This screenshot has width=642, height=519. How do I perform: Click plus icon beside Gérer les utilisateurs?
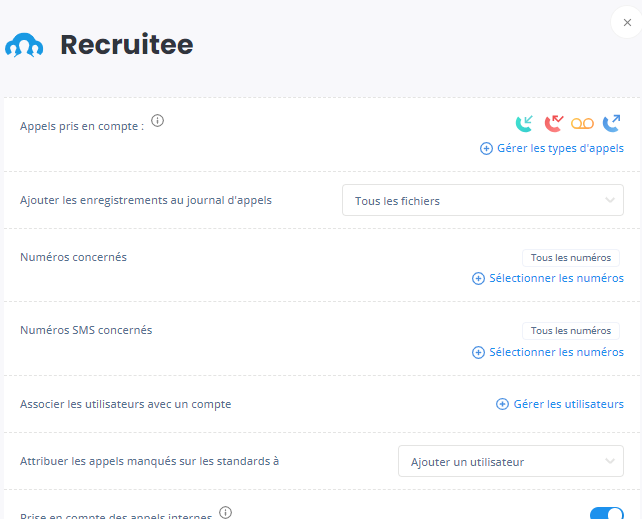tap(502, 404)
